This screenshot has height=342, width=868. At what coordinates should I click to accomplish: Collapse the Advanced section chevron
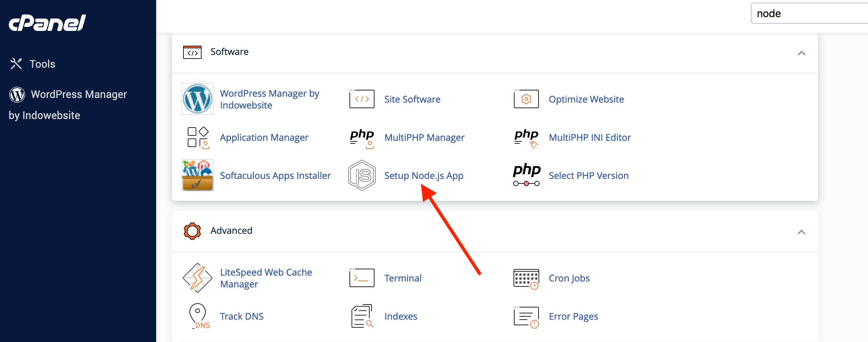coord(801,232)
